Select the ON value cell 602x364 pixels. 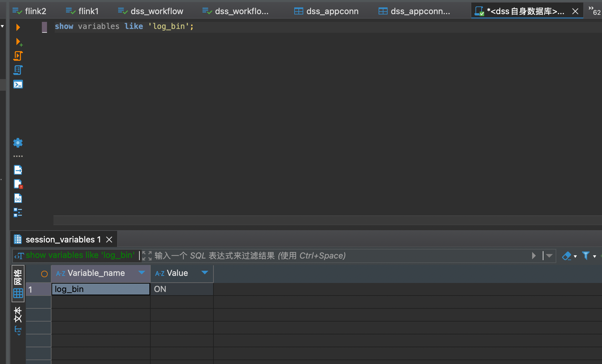(182, 289)
